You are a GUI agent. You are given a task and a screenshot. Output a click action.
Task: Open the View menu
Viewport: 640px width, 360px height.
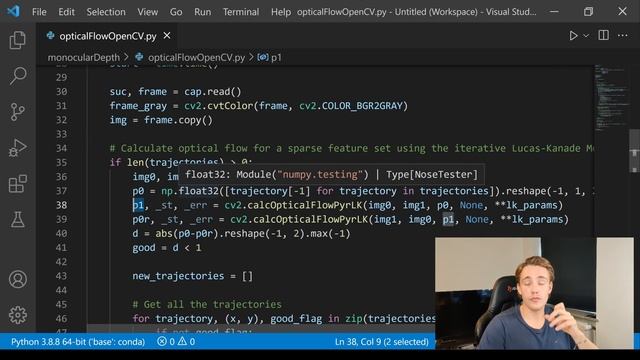tap(147, 12)
